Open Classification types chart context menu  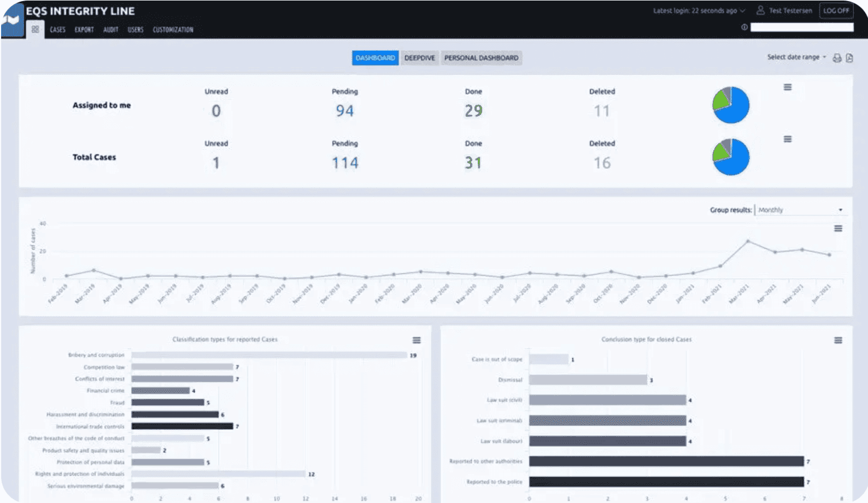click(417, 341)
